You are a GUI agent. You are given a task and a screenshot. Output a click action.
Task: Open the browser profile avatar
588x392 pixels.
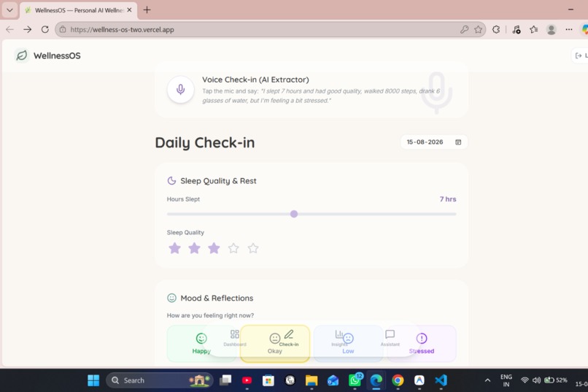click(x=552, y=30)
